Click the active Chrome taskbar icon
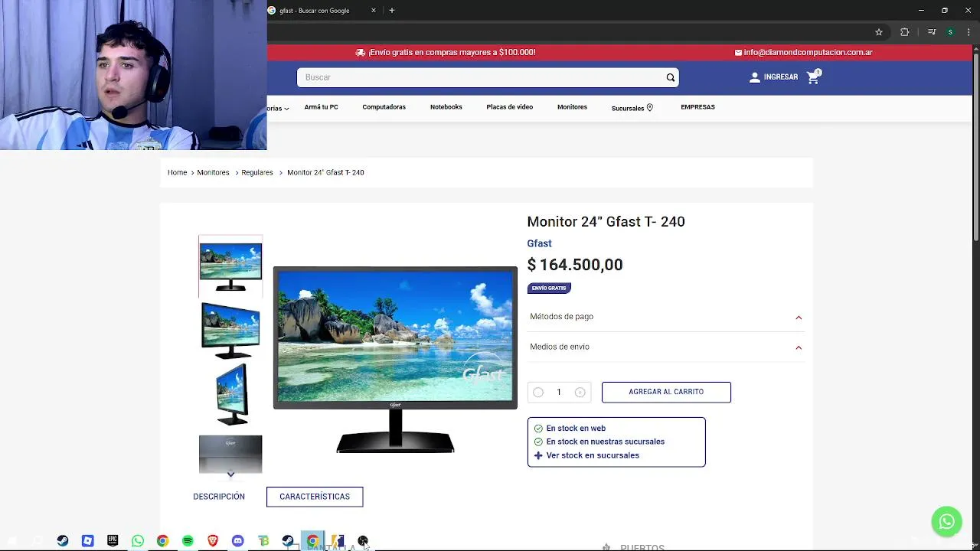980x551 pixels. tap(312, 541)
